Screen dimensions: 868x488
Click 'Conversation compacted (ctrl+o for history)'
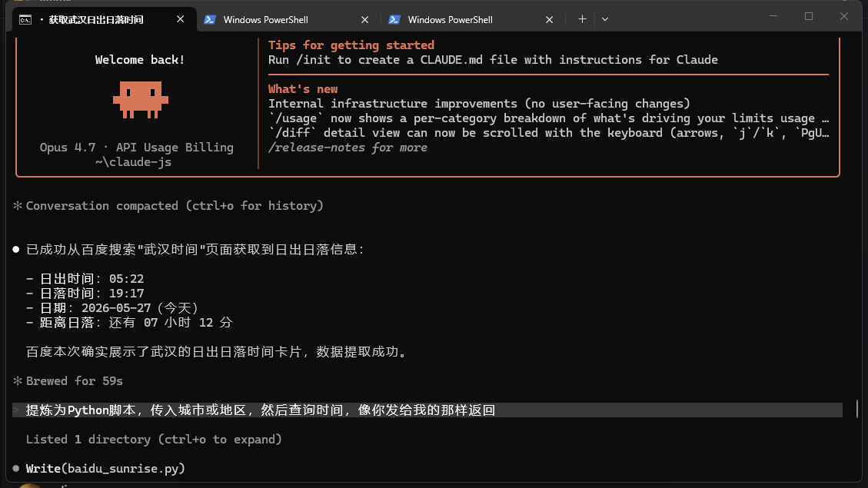[175, 206]
